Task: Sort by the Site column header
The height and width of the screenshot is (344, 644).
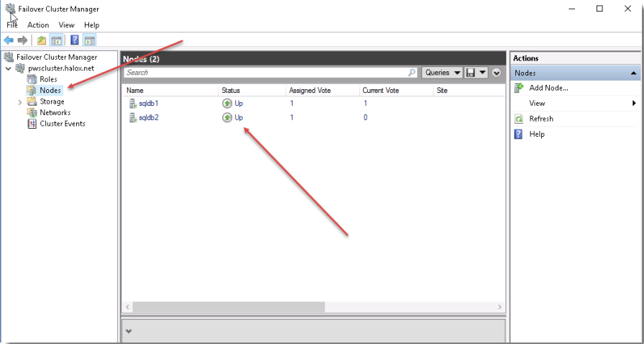Action: coord(469,91)
